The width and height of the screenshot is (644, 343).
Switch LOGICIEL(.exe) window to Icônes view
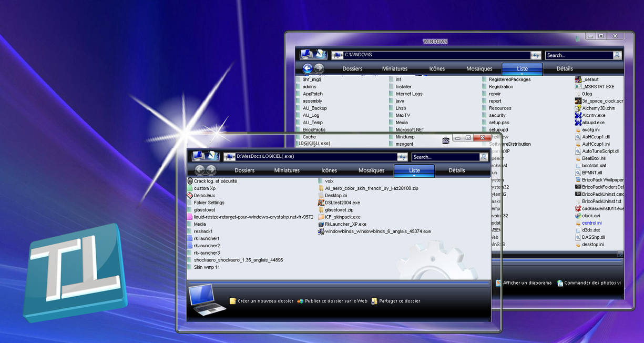tap(329, 170)
